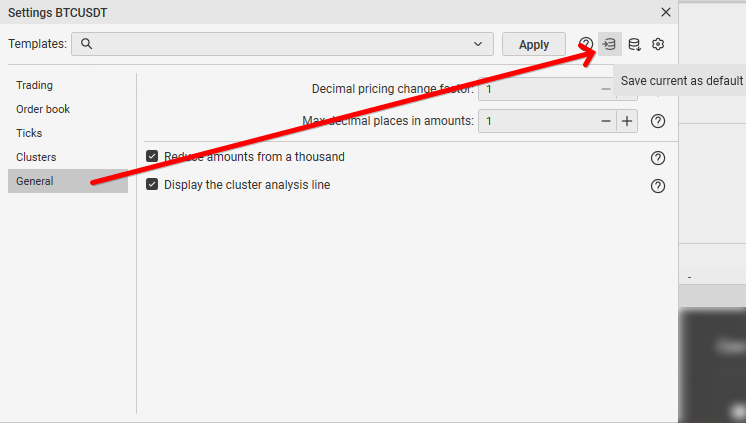Click the Apply button
The image size is (746, 423).
coord(534,45)
